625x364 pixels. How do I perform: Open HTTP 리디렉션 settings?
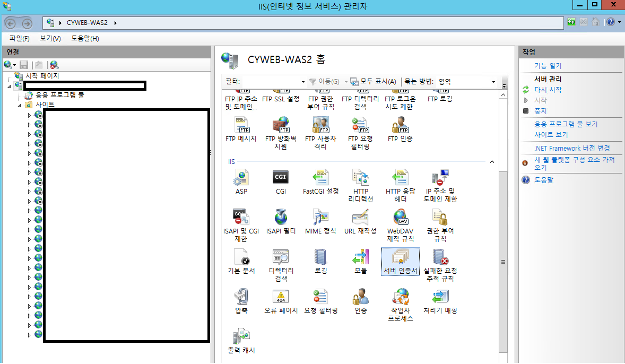(x=360, y=182)
